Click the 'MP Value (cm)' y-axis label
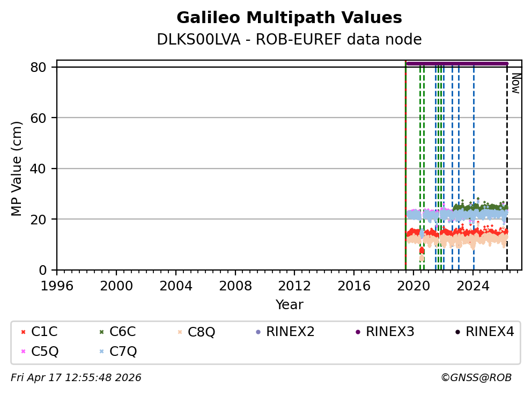532x394 pixels. (17, 169)
